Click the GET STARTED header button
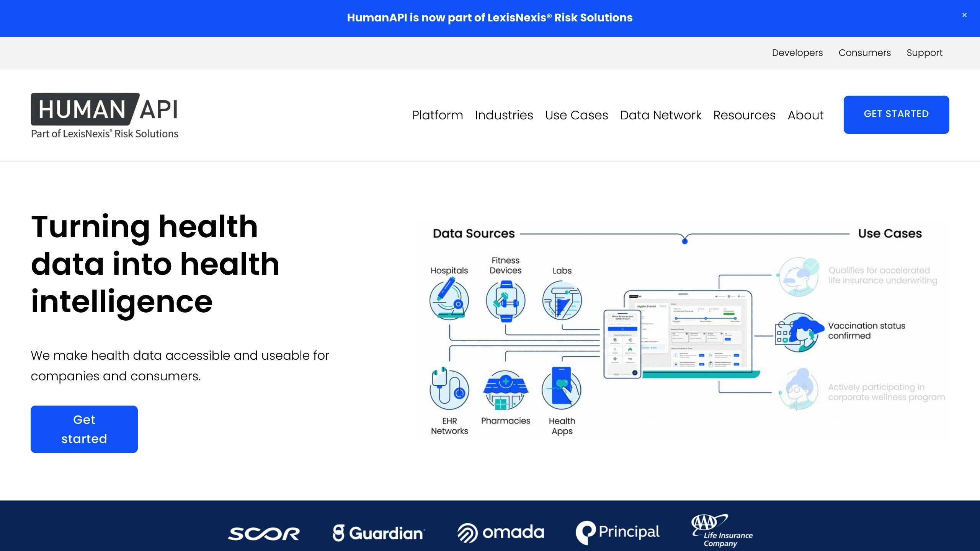The image size is (980, 551). 896,114
